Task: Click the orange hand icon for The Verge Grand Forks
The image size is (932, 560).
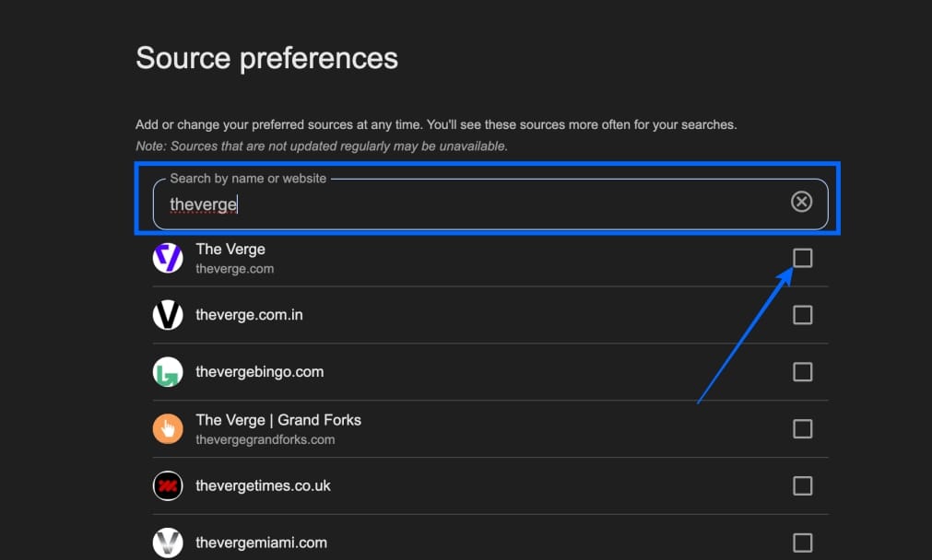Action: tap(168, 429)
